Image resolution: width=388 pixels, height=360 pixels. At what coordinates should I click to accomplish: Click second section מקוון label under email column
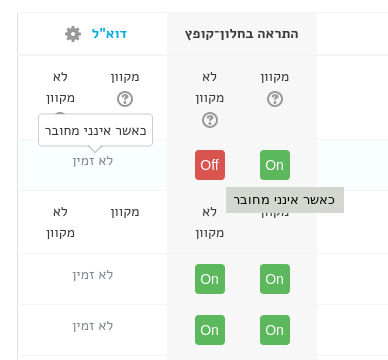click(x=125, y=212)
